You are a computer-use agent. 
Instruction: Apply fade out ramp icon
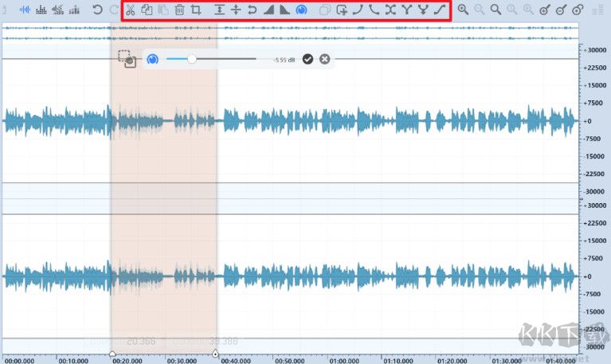point(285,10)
